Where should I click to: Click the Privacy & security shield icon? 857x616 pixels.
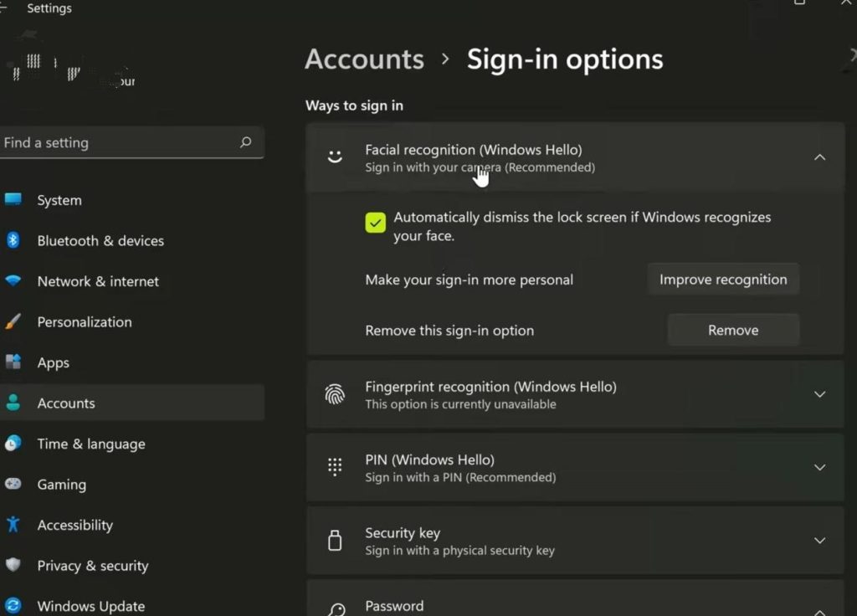(13, 565)
